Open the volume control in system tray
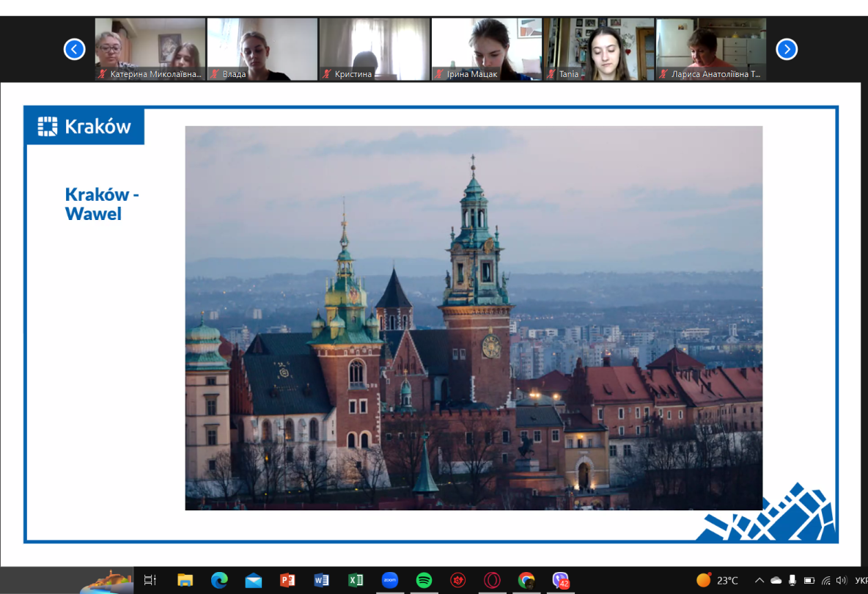 coord(841,580)
